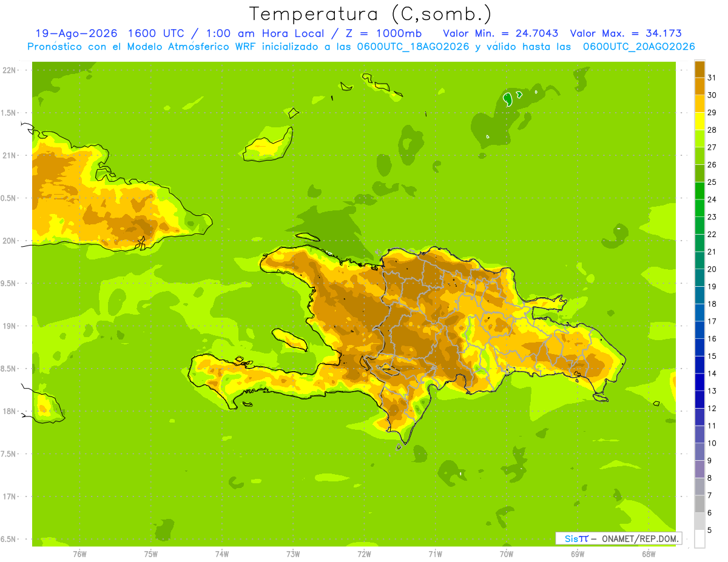
Task: Click the "69W" longitude axis label
Action: point(578,554)
